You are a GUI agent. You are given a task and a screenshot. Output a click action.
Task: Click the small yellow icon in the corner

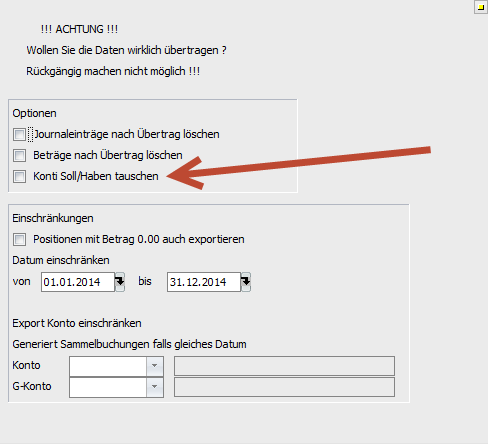481,7
